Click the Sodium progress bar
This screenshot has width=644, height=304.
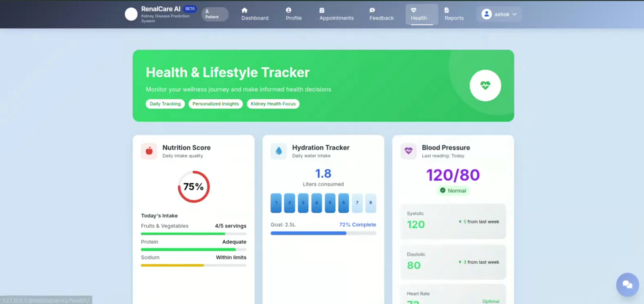(x=193, y=265)
